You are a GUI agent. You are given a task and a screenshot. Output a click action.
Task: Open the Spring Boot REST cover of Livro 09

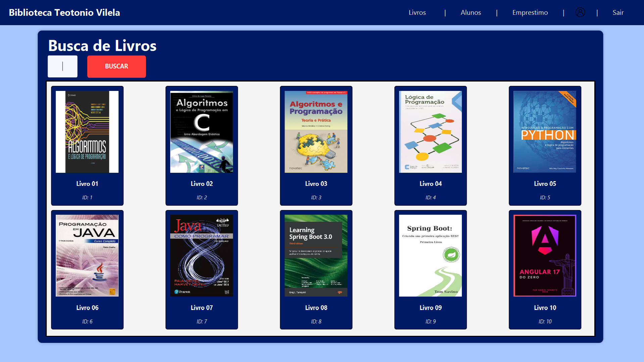pos(430,256)
